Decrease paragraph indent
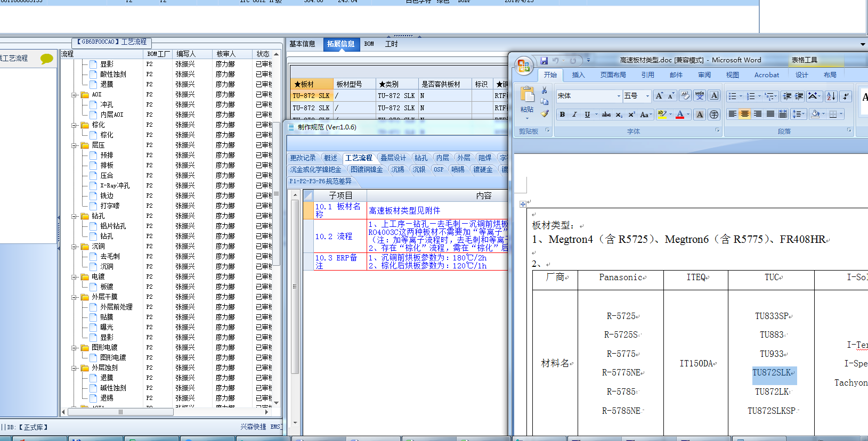This screenshot has height=441, width=868. (787, 96)
